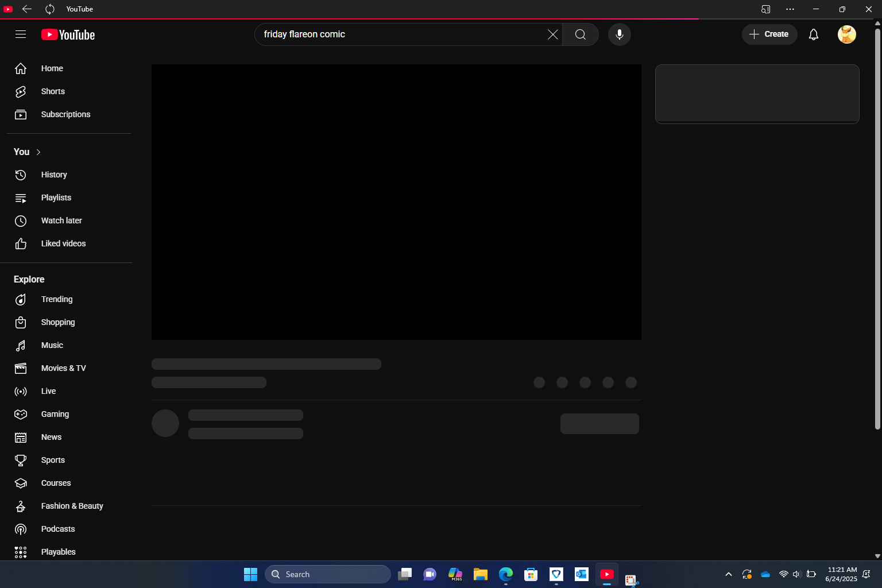This screenshot has width=882, height=588.
Task: Open the History page
Action: coord(54,175)
